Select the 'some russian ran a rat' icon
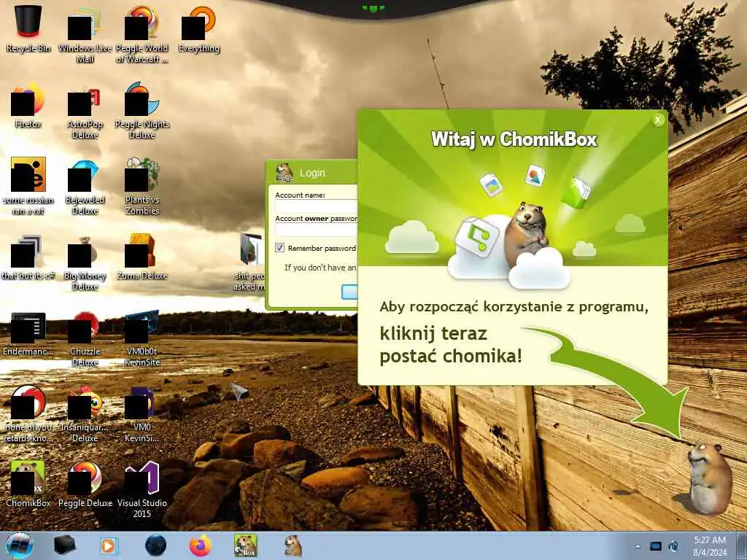This screenshot has width=747, height=560. coord(28,186)
